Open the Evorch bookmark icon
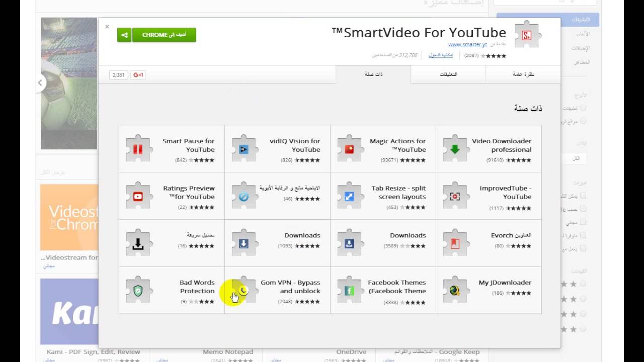This screenshot has width=644, height=362. (x=455, y=243)
